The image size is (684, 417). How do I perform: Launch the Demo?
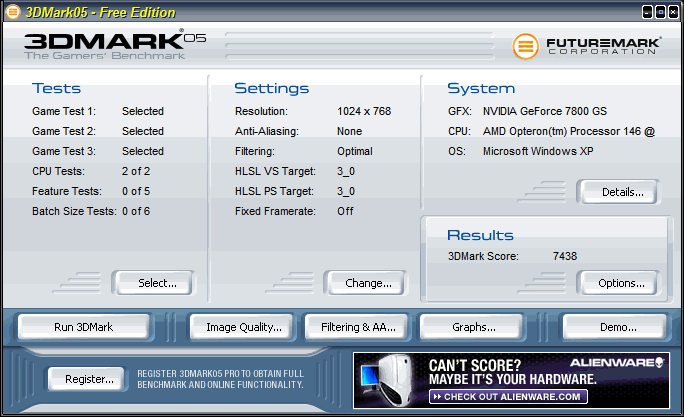pyautogui.click(x=615, y=327)
